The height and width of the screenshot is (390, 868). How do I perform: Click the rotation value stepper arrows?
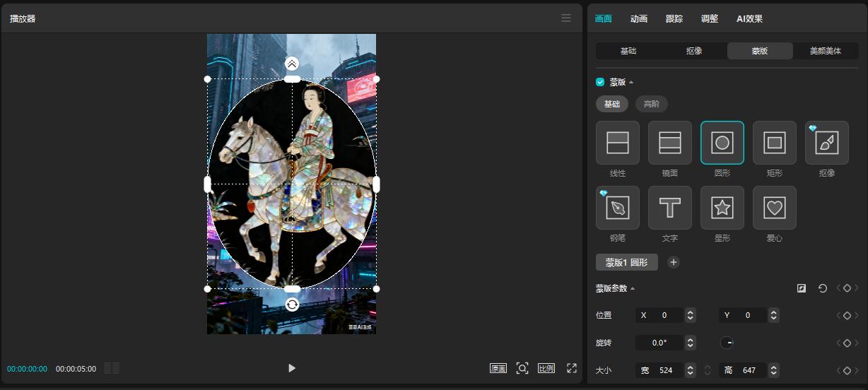pos(691,343)
